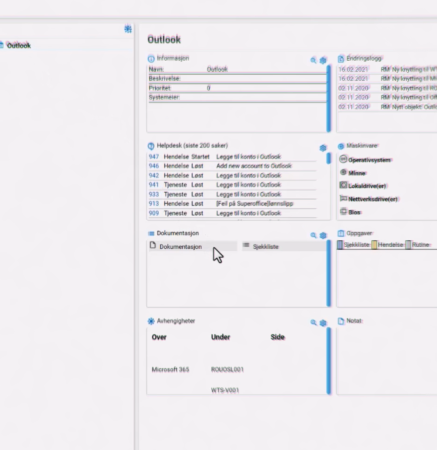Viewport: 437px width, 450px height.
Task: Open helpdesk case 947
Action: [x=154, y=157]
